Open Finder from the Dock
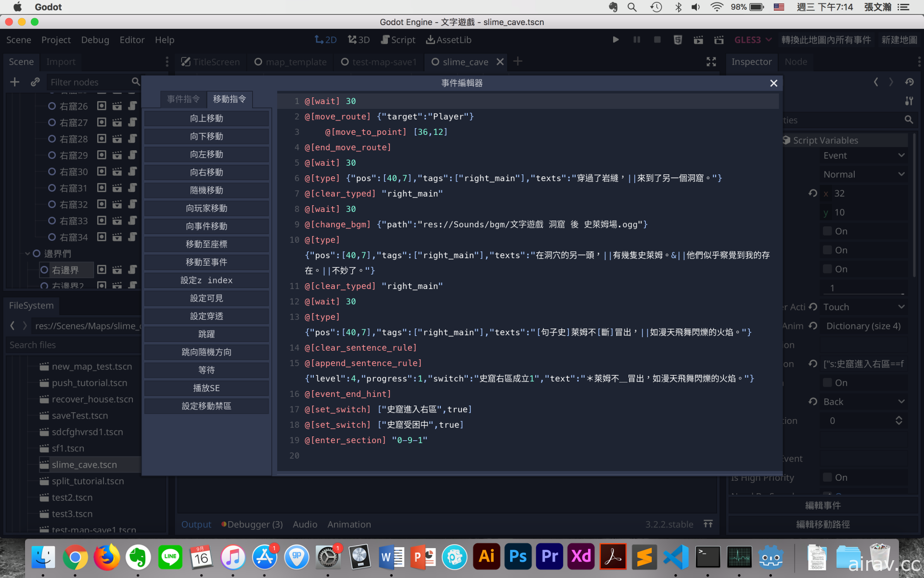This screenshot has height=578, width=924. (x=43, y=557)
